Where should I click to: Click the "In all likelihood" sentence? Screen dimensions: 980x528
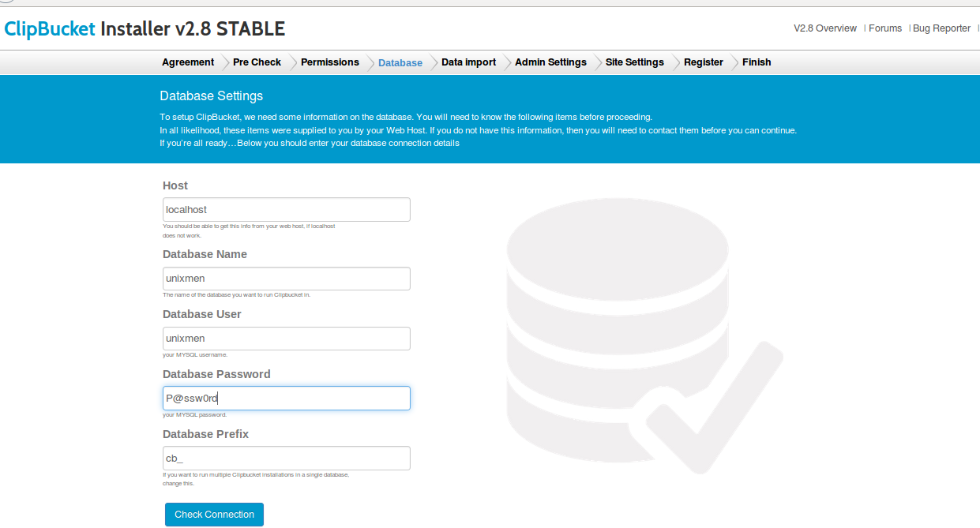tap(478, 130)
